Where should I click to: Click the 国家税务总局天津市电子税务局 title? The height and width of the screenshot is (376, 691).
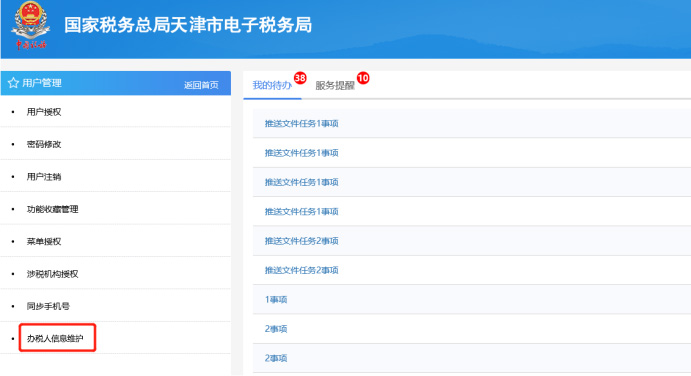coord(188,25)
